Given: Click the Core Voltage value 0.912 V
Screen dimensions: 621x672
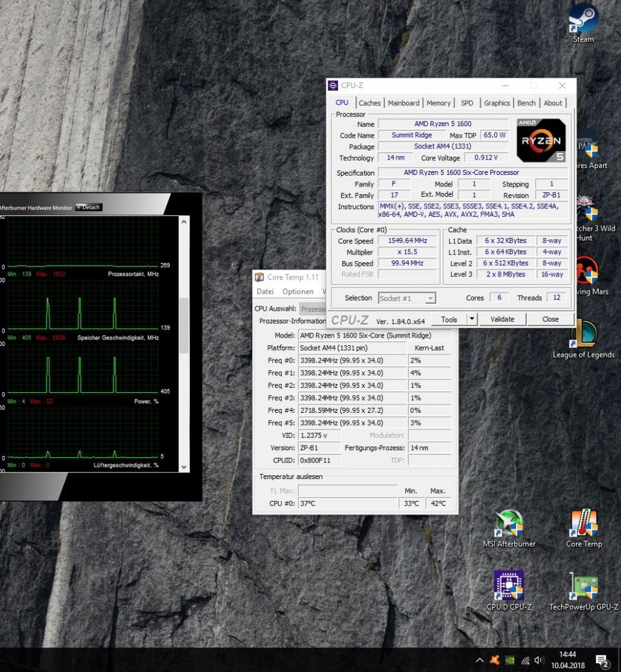Looking at the screenshot, I should click(485, 158).
